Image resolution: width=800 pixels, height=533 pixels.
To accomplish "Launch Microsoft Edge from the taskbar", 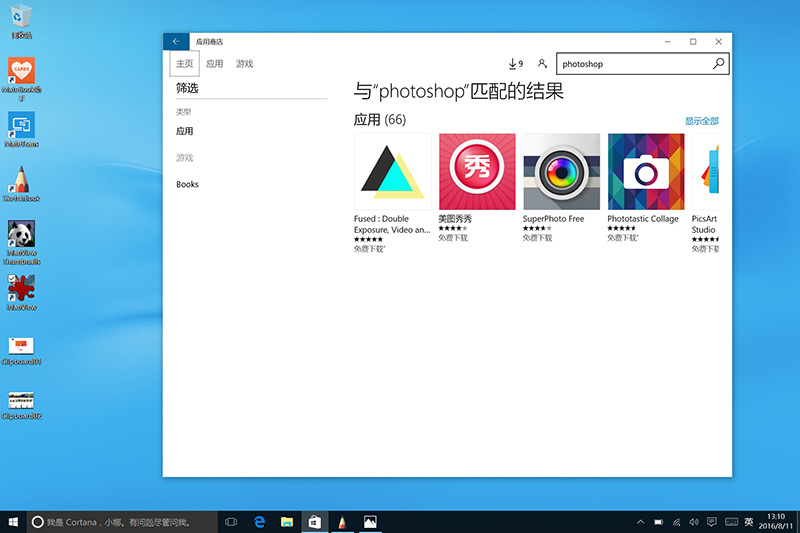I will click(259, 522).
